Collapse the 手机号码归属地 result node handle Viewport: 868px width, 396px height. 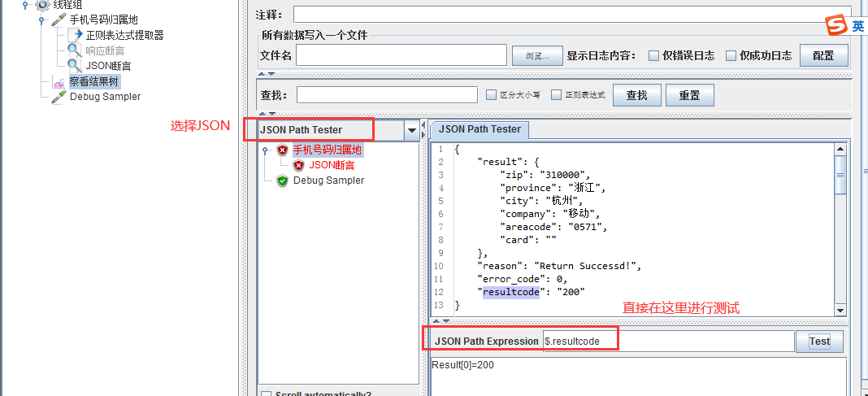click(x=266, y=150)
